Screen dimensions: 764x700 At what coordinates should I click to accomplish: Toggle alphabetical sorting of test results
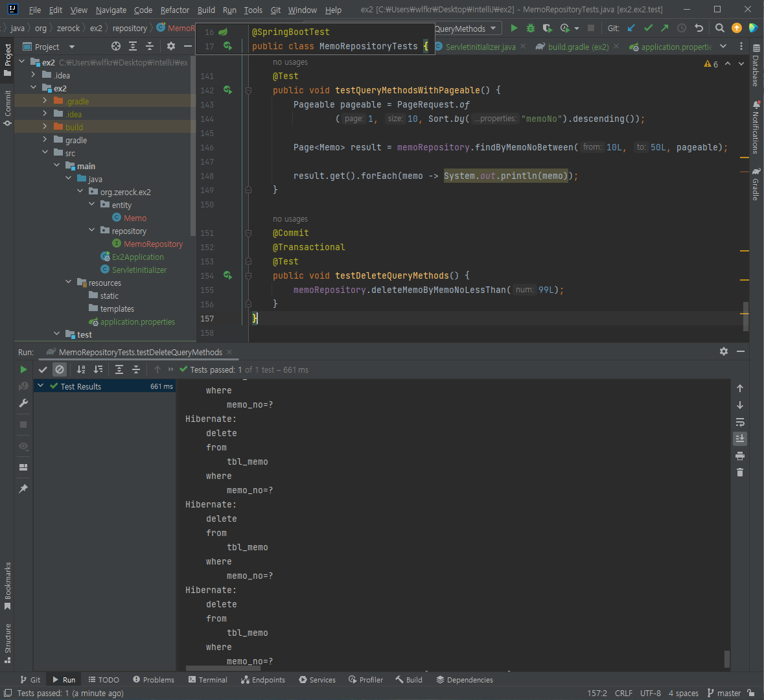pyautogui.click(x=81, y=369)
